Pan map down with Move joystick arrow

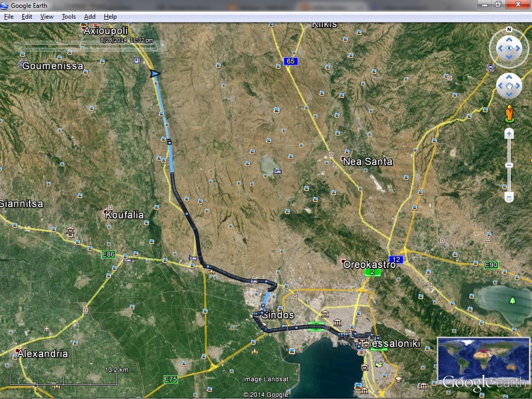point(509,95)
